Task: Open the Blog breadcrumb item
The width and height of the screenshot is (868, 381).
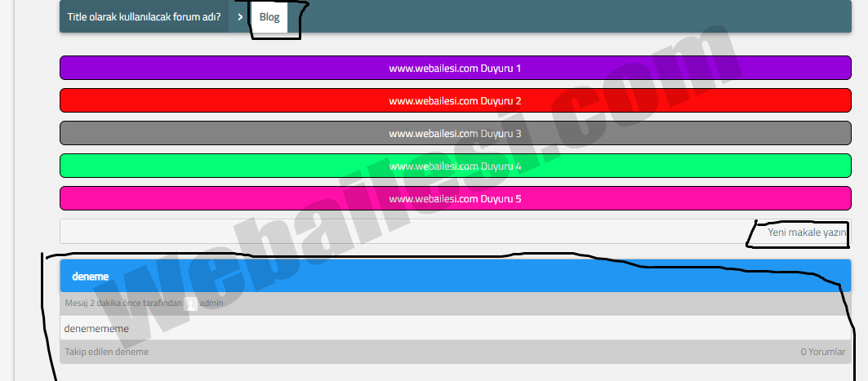Action: tap(269, 16)
